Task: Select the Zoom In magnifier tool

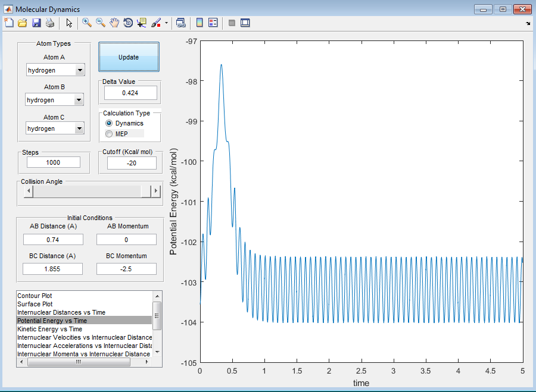Action: click(x=87, y=23)
